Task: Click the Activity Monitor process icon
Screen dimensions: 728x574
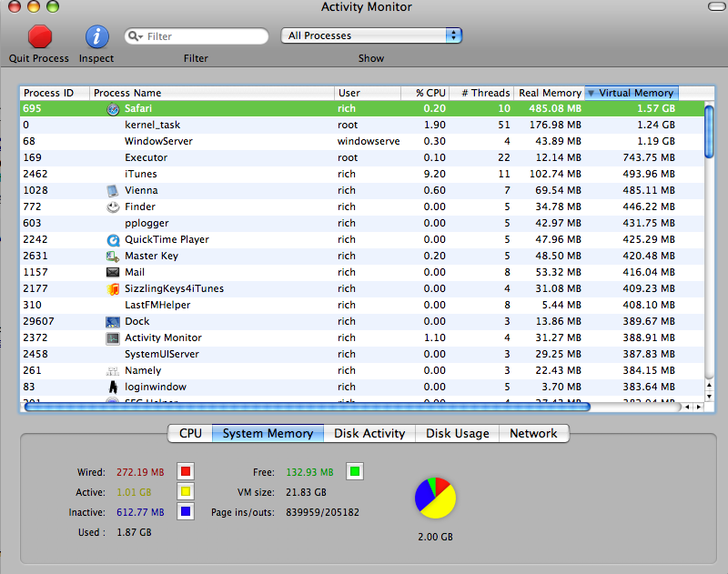Action: point(113,337)
